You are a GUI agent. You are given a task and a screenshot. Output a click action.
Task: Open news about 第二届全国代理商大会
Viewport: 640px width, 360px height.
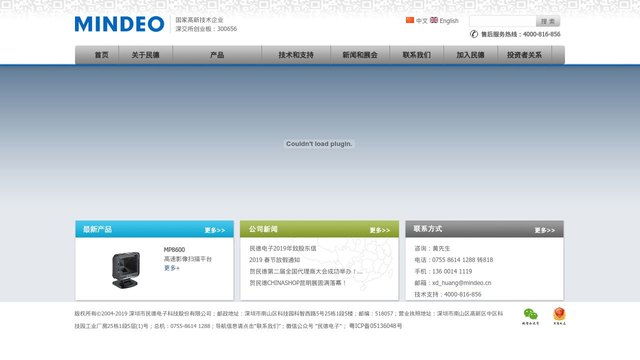tap(306, 271)
